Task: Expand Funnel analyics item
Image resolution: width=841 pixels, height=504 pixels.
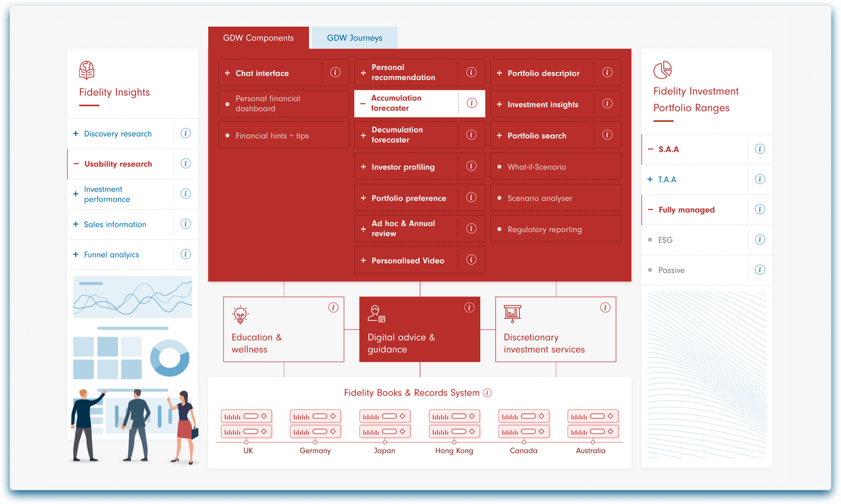Action: point(76,254)
